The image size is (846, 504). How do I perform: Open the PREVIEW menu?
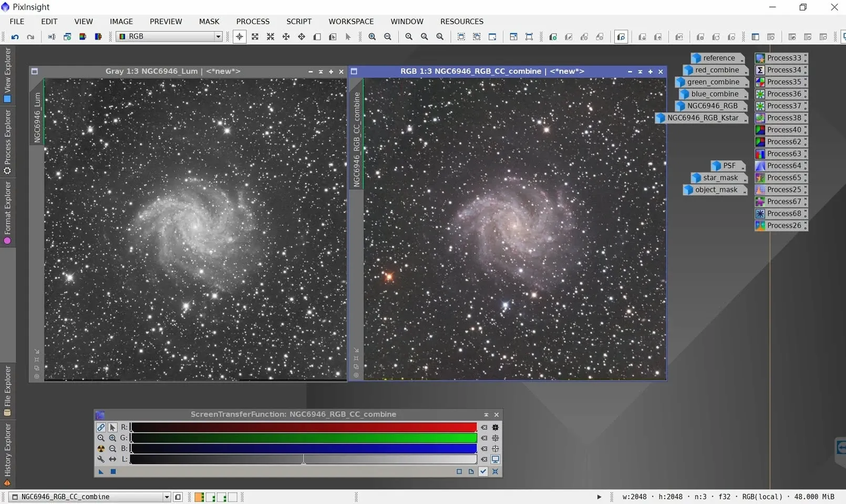[x=166, y=22]
